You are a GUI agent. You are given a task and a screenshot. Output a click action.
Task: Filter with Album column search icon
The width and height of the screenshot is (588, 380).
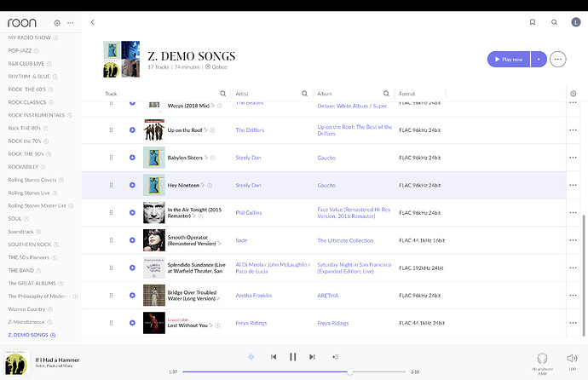click(x=386, y=94)
